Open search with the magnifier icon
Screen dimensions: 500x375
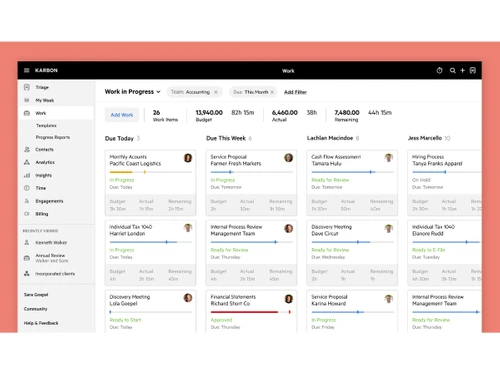452,70
